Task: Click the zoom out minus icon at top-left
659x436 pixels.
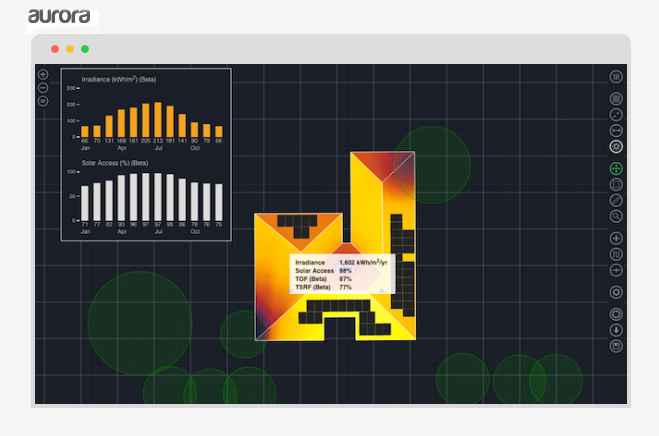Action: (x=43, y=88)
